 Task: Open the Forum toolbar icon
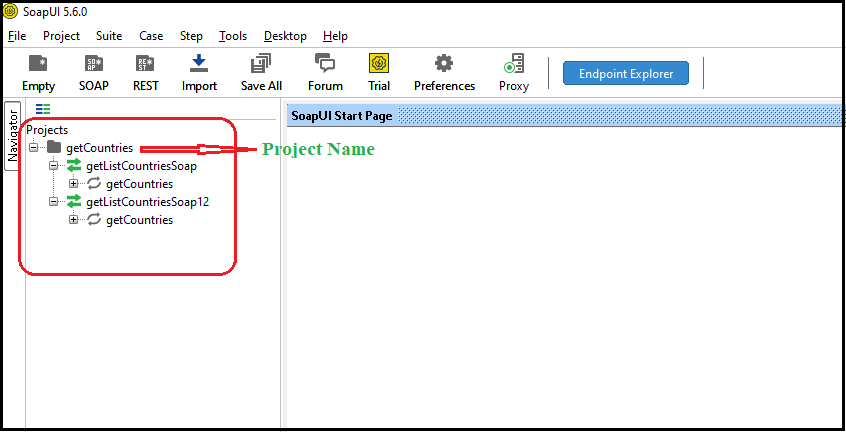[x=325, y=63]
